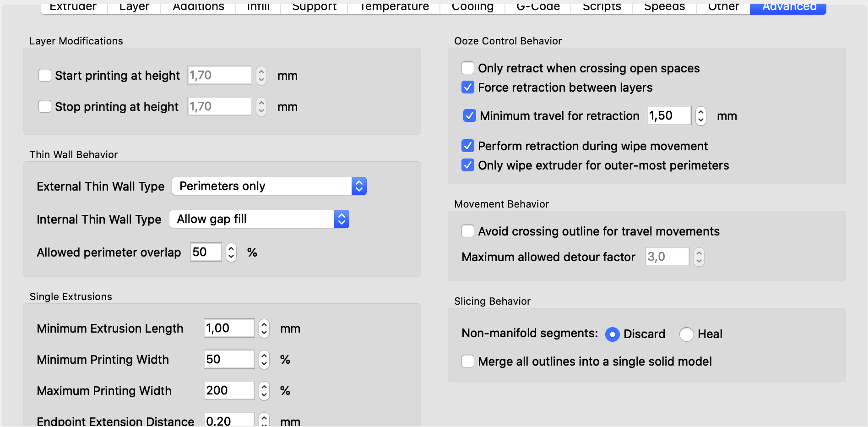Adjust Minimum travel for retraction stepper
Image resolution: width=868 pixels, height=427 pixels.
(x=700, y=115)
